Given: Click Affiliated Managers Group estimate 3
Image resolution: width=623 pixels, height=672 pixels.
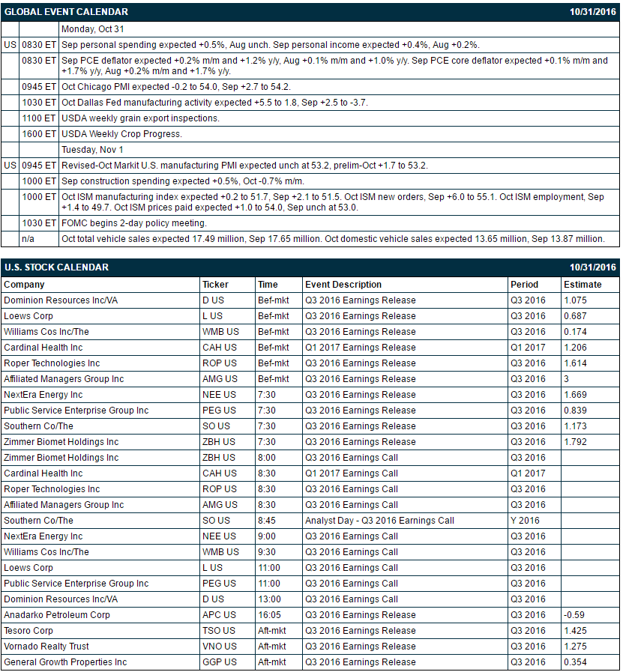Looking at the screenshot, I should [567, 379].
